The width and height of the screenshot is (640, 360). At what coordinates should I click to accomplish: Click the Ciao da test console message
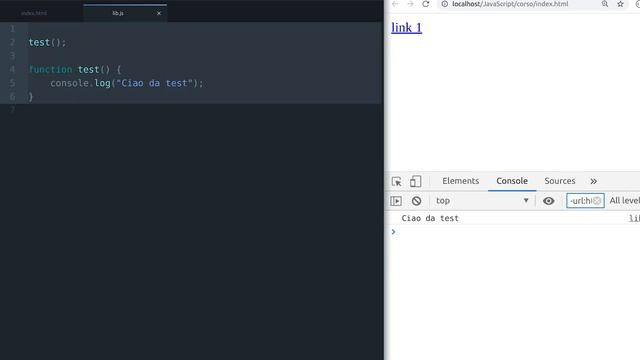430,218
